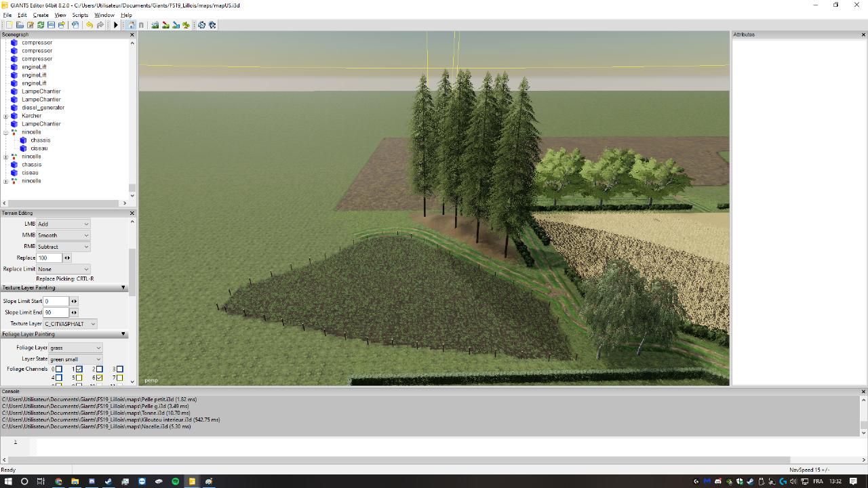This screenshot has height=488, width=868.
Task: Collapse the Texture Layer Painting section header
Action: [123, 288]
